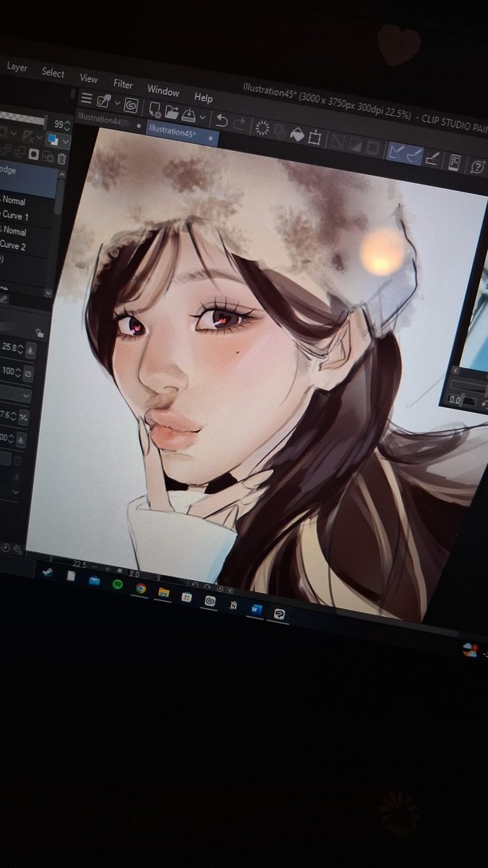488x868 pixels.
Task: Click the circular layer mask icon
Action: (x=33, y=154)
